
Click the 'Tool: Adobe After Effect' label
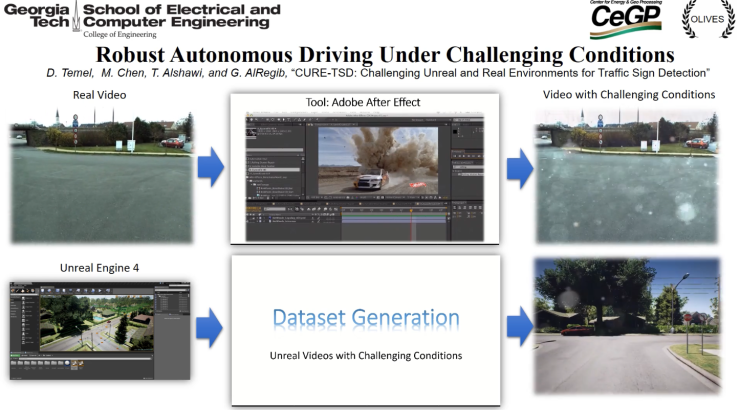365,103
